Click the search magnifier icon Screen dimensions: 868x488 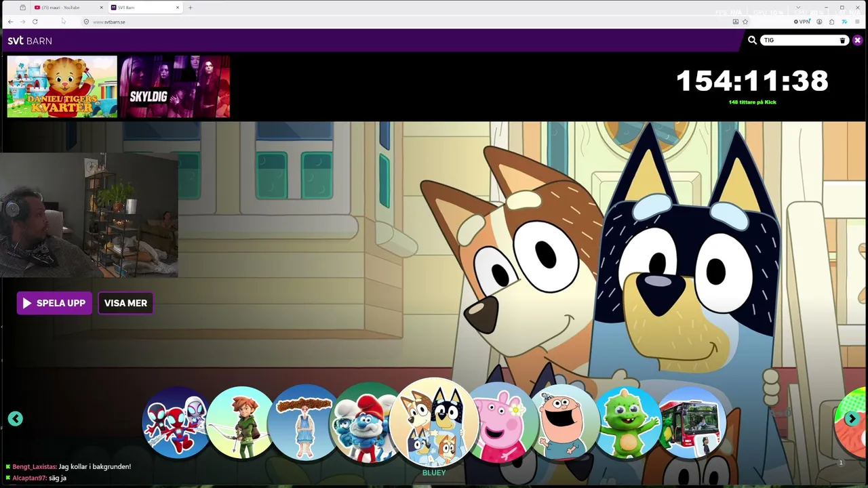752,41
